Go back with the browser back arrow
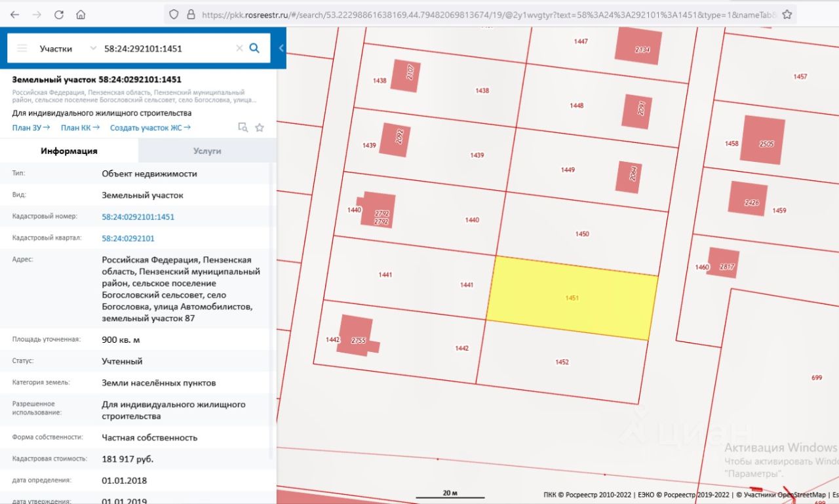Screen dimensions: 839x504 (14, 14)
